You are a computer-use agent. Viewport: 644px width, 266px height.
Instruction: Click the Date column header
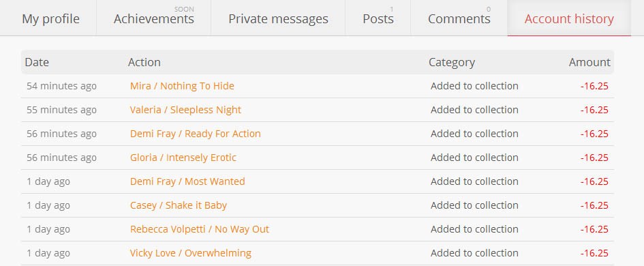[x=37, y=62]
